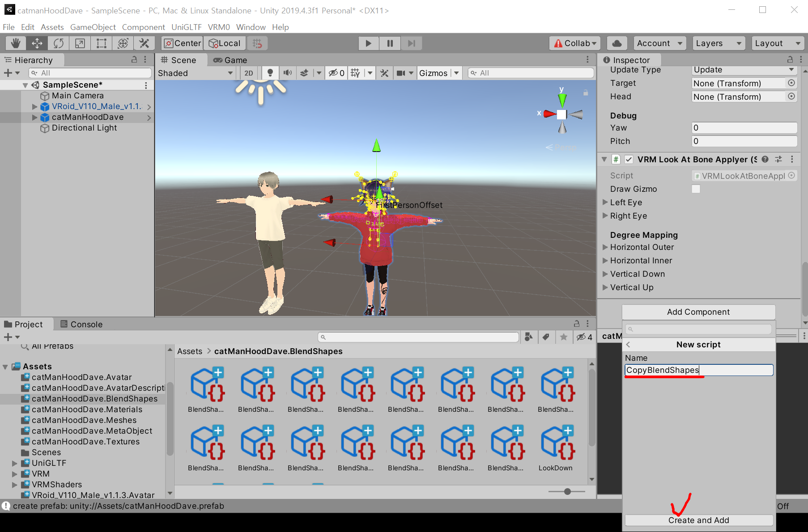Open VRM Look At component help

(x=765, y=159)
